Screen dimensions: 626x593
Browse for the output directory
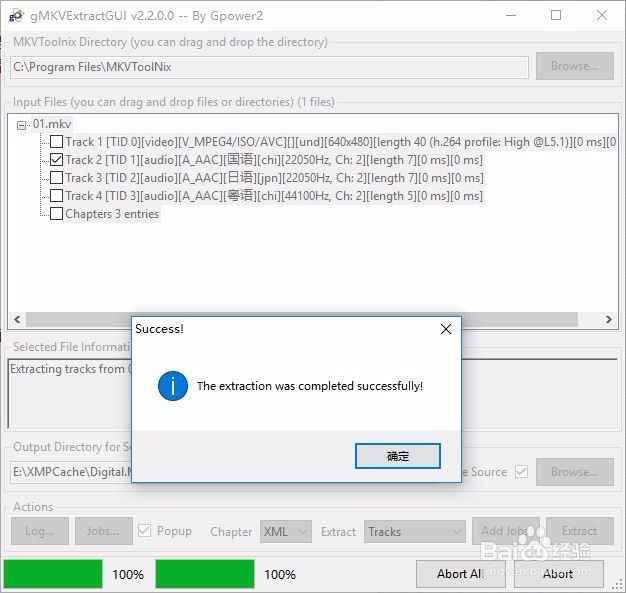(x=574, y=472)
